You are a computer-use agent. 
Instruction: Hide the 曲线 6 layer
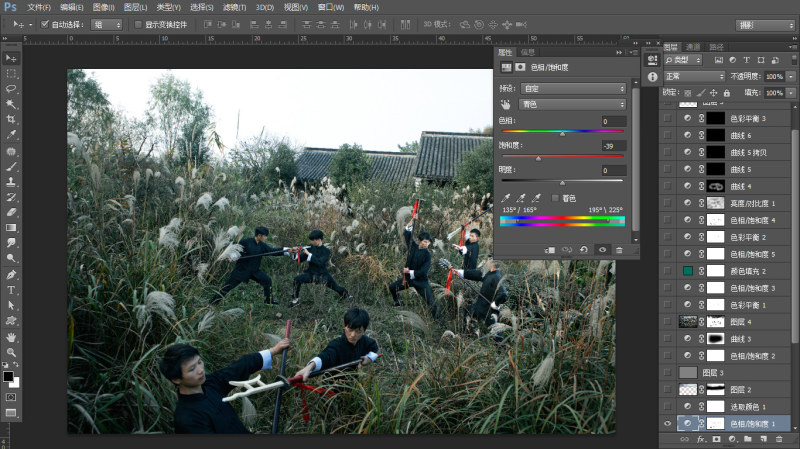tap(687, 135)
